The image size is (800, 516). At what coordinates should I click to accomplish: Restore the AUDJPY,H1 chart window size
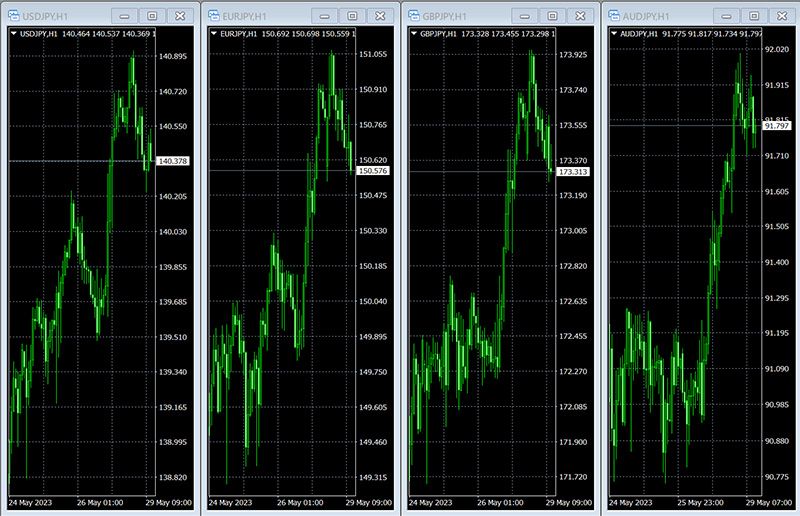[x=754, y=16]
